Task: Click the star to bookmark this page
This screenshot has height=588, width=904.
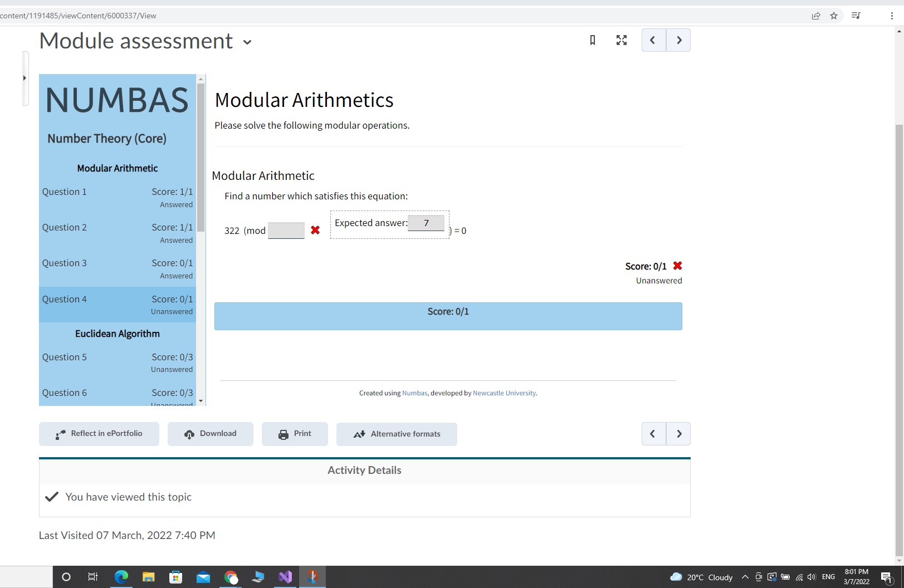Action: 834,16
